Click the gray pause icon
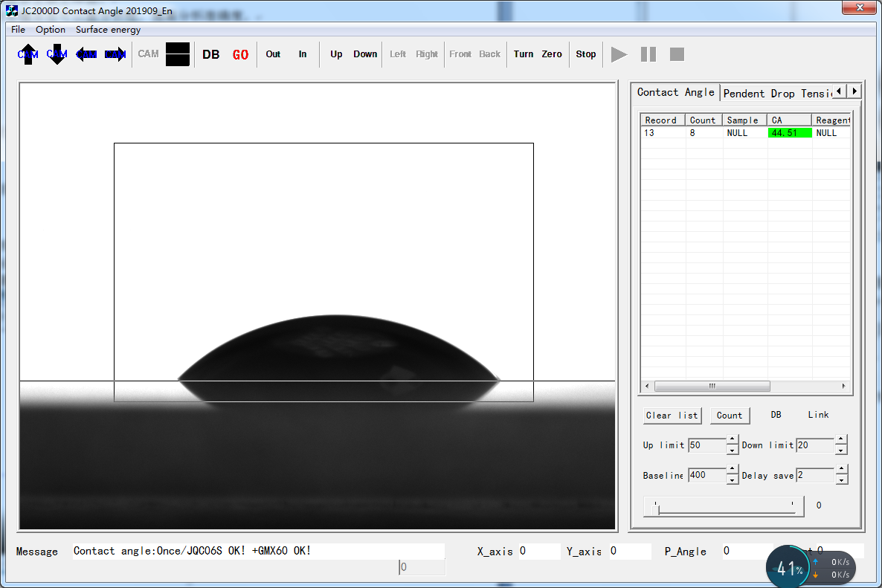Image resolution: width=882 pixels, height=588 pixels. [x=648, y=54]
